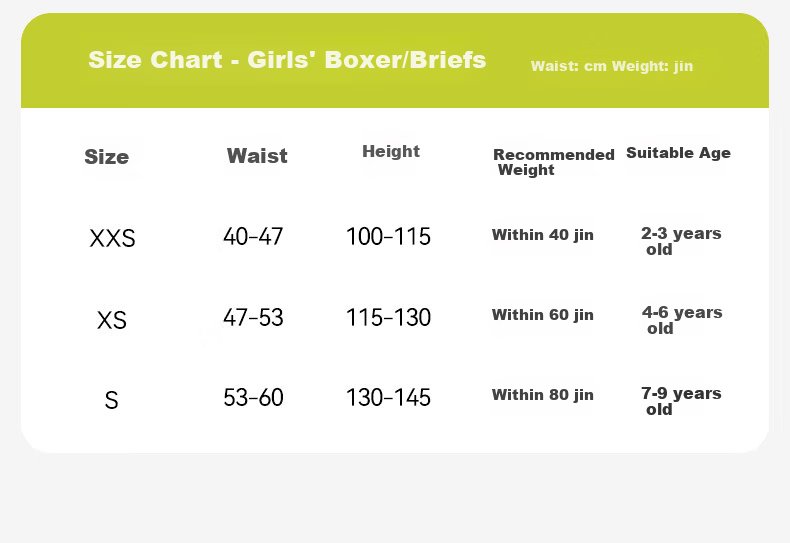
Task: Select the Height column header
Action: point(391,151)
